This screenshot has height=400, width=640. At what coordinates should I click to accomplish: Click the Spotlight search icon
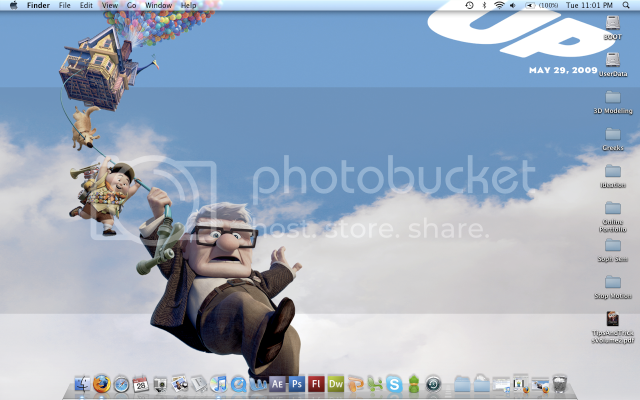[x=628, y=6]
